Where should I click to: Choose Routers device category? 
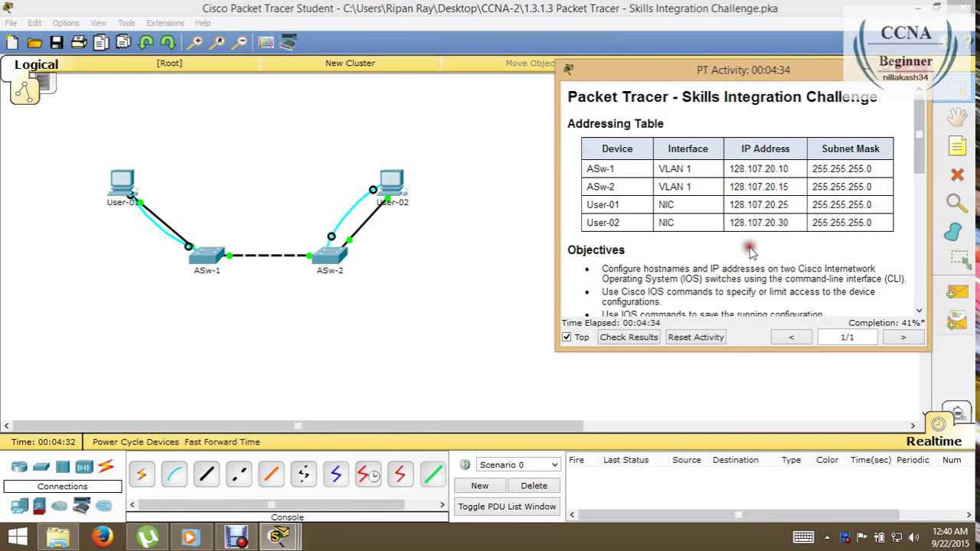click(x=19, y=467)
